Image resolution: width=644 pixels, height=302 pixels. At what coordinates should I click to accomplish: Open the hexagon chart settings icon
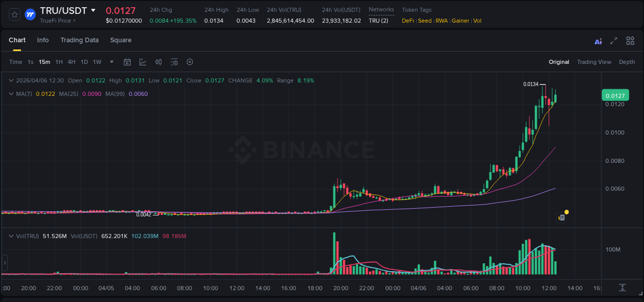click(190, 62)
